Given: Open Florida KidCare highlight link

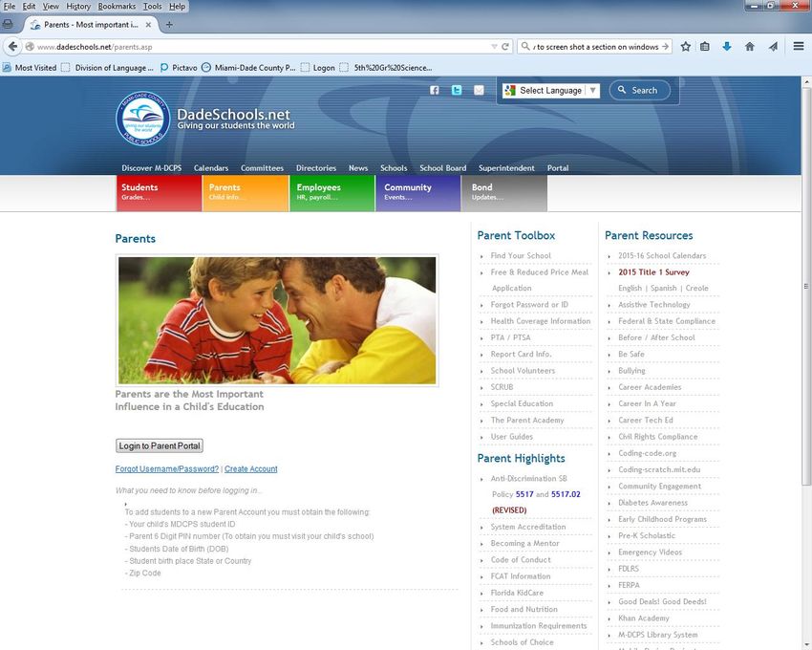Looking at the screenshot, I should [517, 593].
